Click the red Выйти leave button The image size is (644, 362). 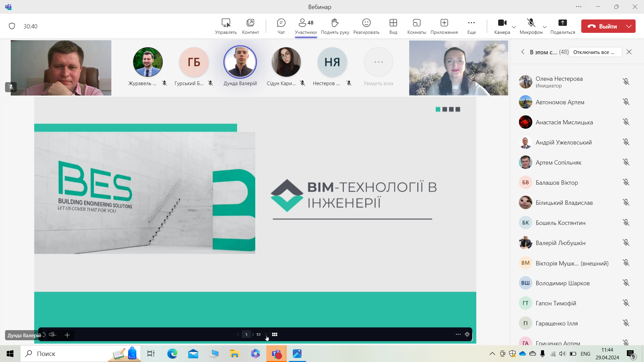pyautogui.click(x=602, y=26)
